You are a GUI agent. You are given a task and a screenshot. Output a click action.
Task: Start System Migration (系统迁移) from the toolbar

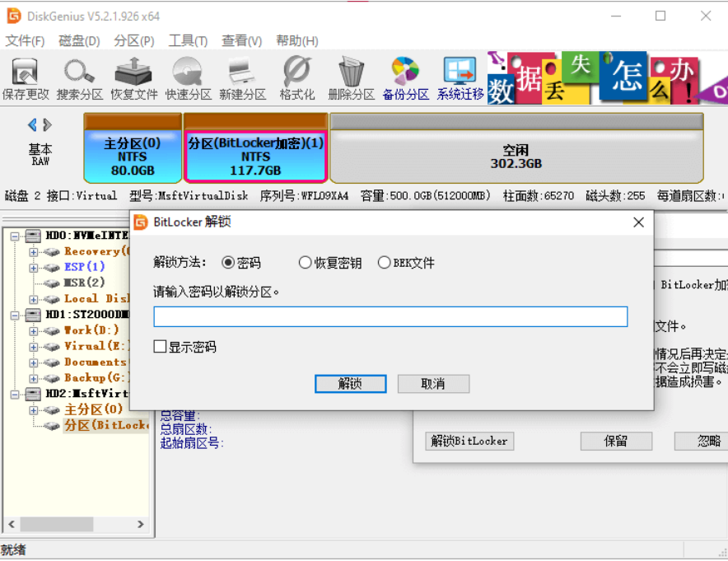pos(460,78)
